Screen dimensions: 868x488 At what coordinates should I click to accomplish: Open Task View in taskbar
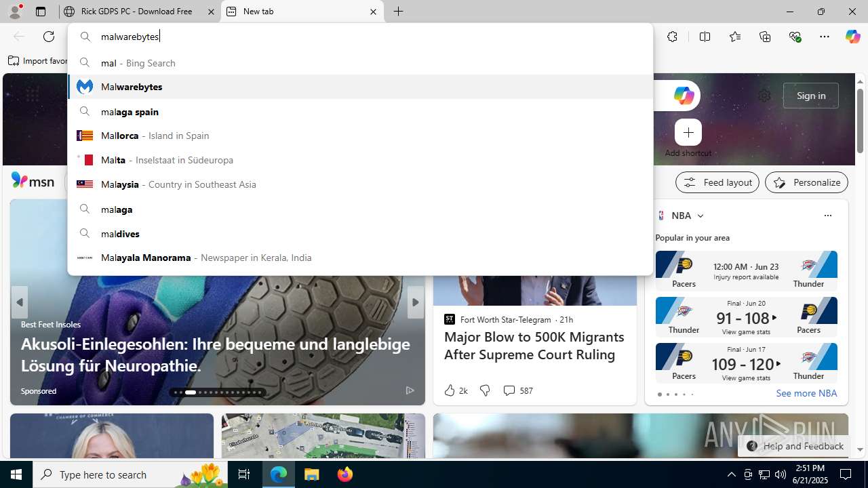coord(244,474)
